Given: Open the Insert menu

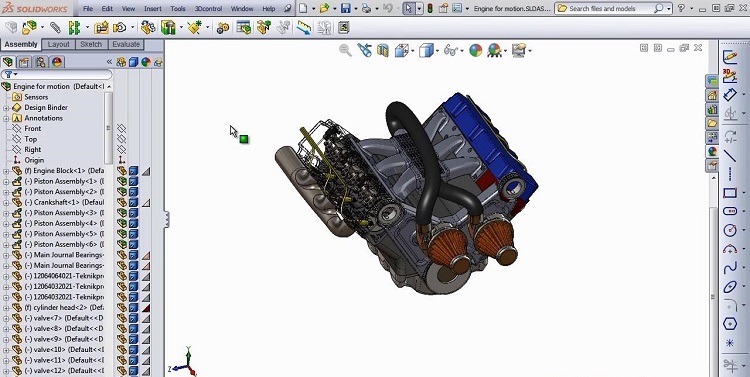Looking at the screenshot, I should click(153, 9).
